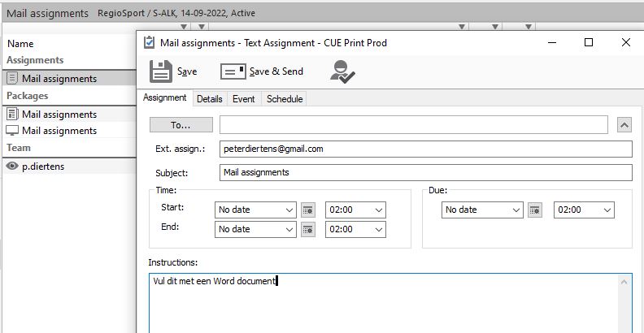This screenshot has width=644, height=333.
Task: Expand the Due date dropdown
Action: [x=516, y=210]
